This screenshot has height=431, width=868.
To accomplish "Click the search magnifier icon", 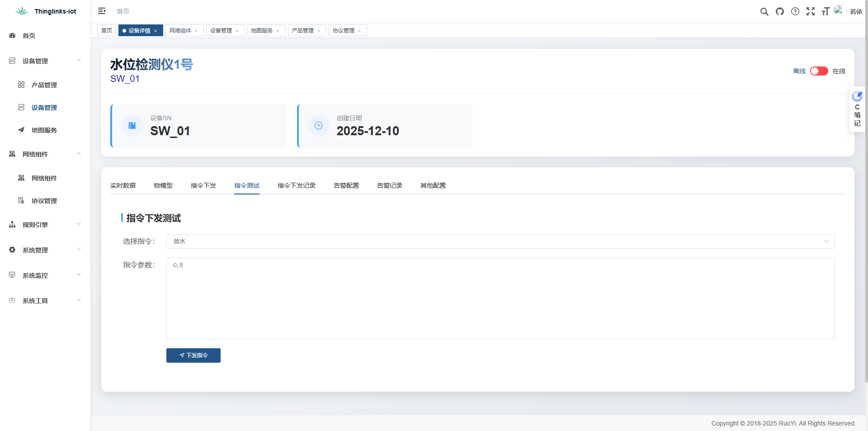I will (x=764, y=12).
